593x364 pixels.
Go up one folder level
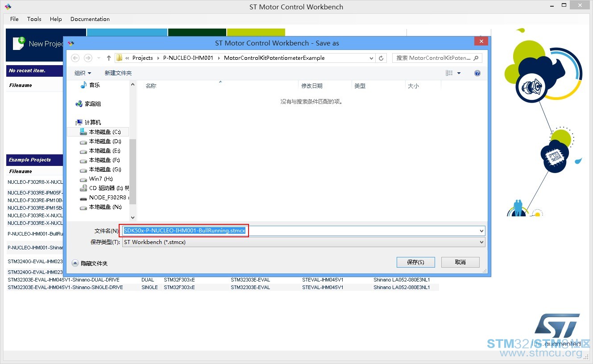109,58
